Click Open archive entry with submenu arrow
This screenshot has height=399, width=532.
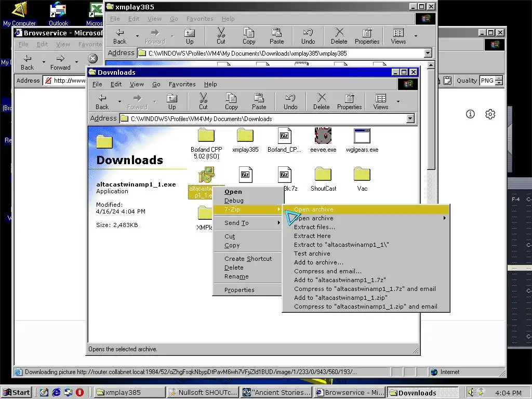pos(366,218)
